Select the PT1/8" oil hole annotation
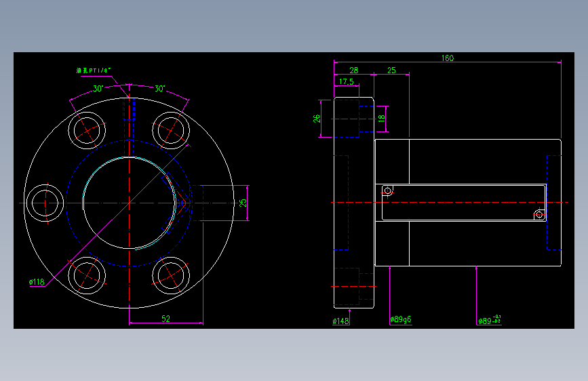The height and width of the screenshot is (381, 588). pos(94,71)
